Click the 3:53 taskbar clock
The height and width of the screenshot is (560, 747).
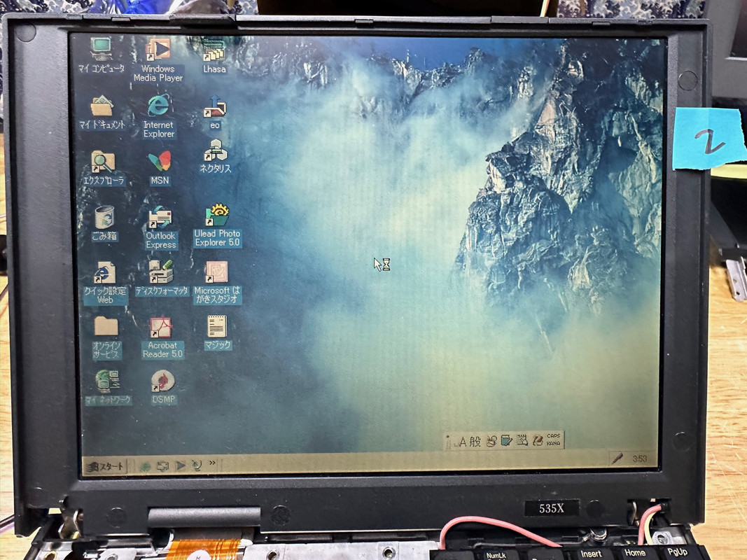pyautogui.click(x=639, y=458)
